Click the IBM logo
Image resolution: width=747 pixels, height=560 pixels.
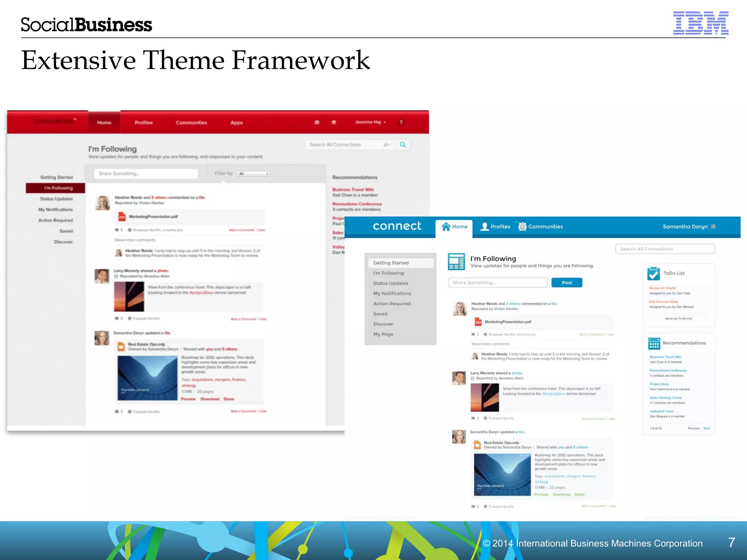pyautogui.click(x=701, y=23)
